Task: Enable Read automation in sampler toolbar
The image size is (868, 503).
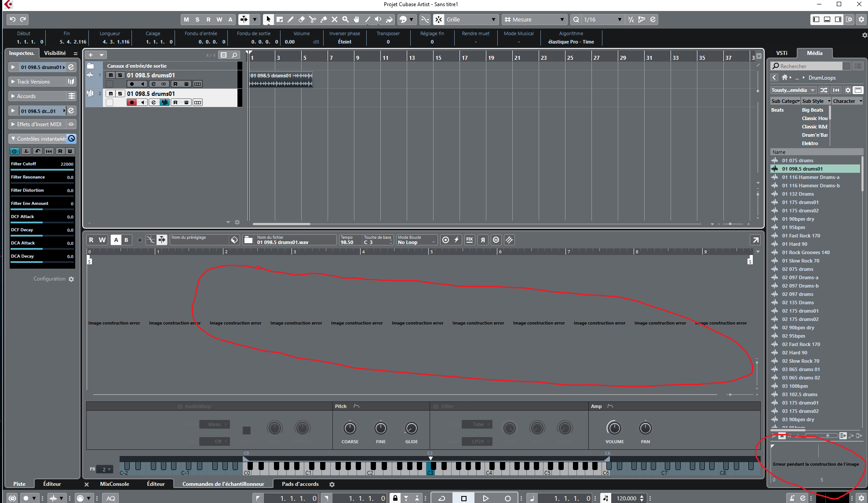Action: click(91, 240)
